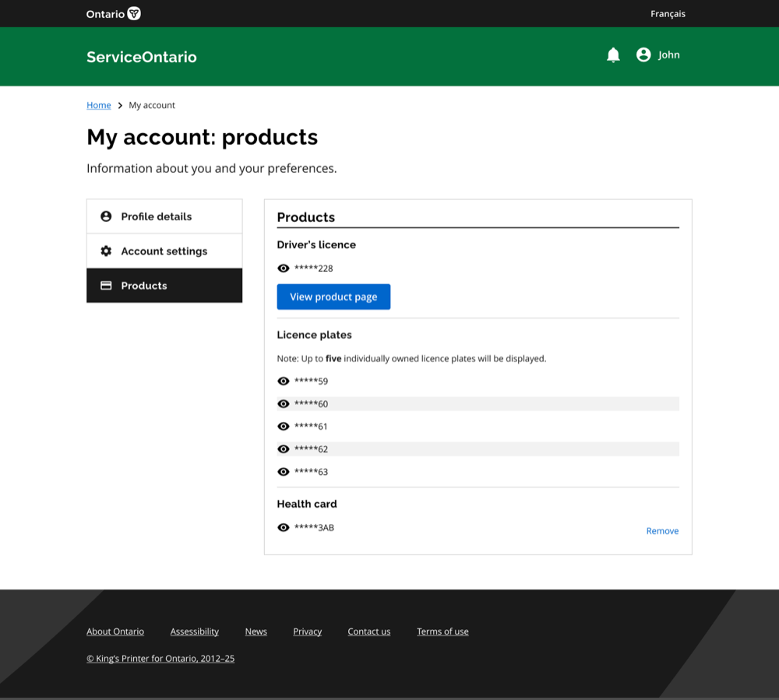Remove the health card
Screen dimensions: 779x700
pos(662,531)
